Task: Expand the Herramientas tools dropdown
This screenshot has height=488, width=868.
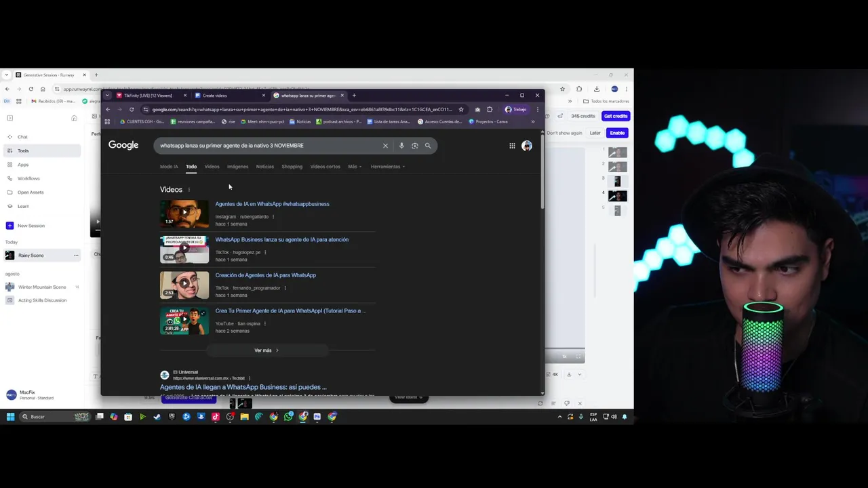Action: point(387,167)
